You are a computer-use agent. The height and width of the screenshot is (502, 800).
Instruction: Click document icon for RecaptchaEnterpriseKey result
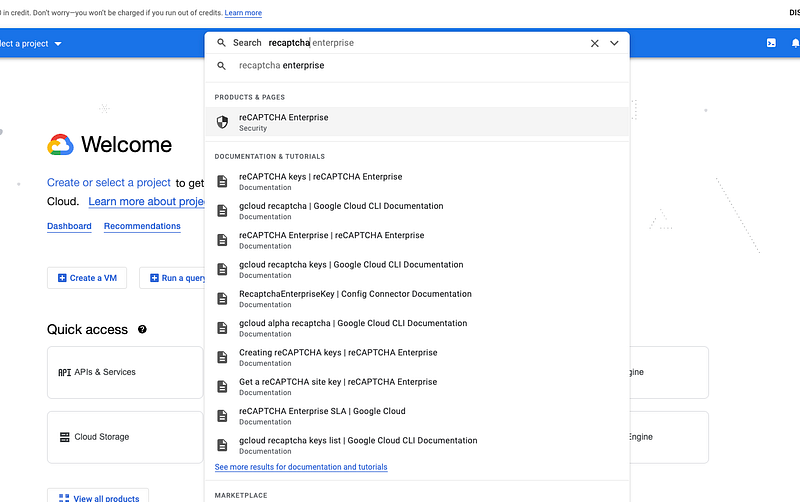222,298
